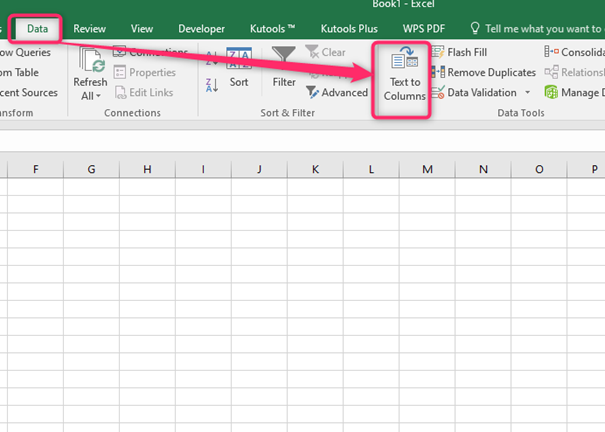Click the Edit Links icon
Image resolution: width=605 pixels, height=432 pixels.
point(120,92)
